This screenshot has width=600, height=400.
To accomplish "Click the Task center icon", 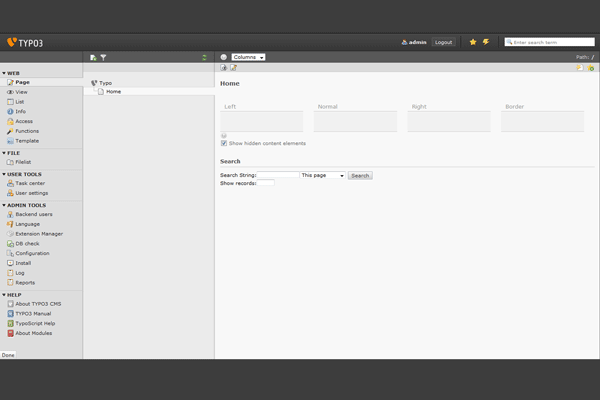I will pos(10,183).
